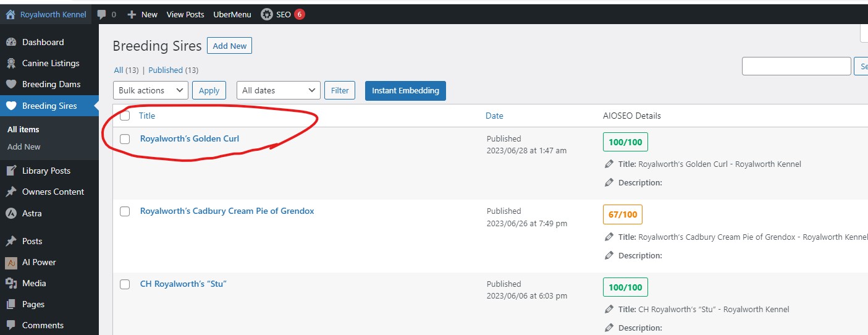Click the Media icon in sidebar
The image size is (868, 335).
(x=11, y=283)
